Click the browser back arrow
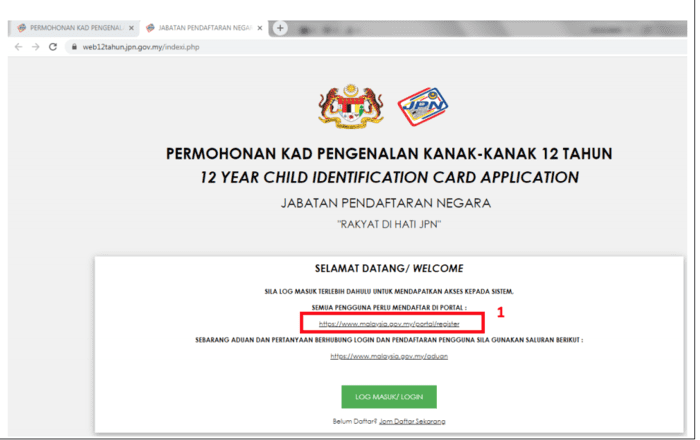The image size is (700, 440). pos(18,47)
